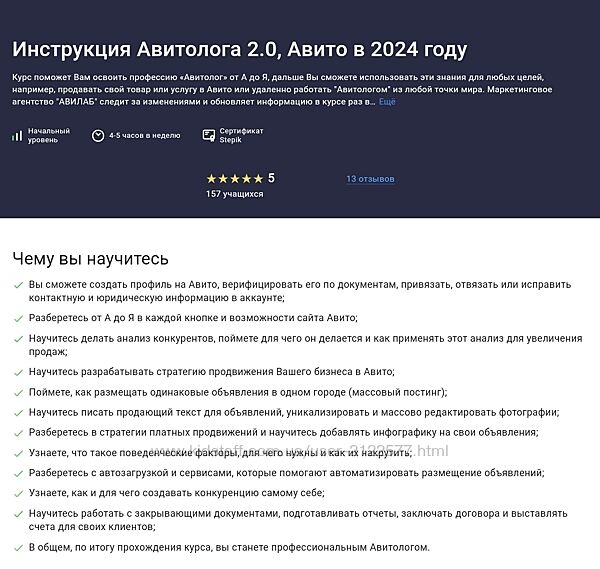The width and height of the screenshot is (600, 569).
Task: Click the checkmark beside "Научитесь делать анализ конкурентов"
Action: coord(18,339)
